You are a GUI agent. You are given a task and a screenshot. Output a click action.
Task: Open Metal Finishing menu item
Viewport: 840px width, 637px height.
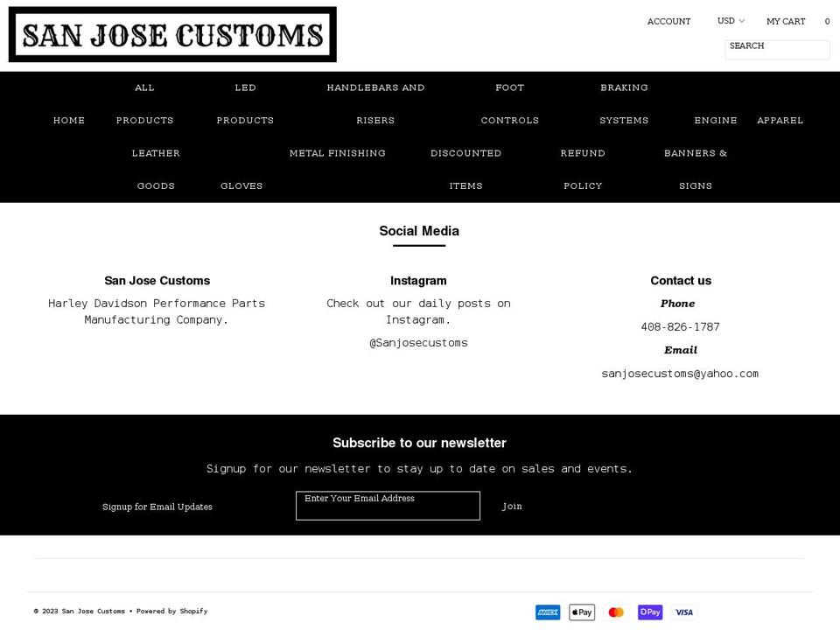(338, 153)
